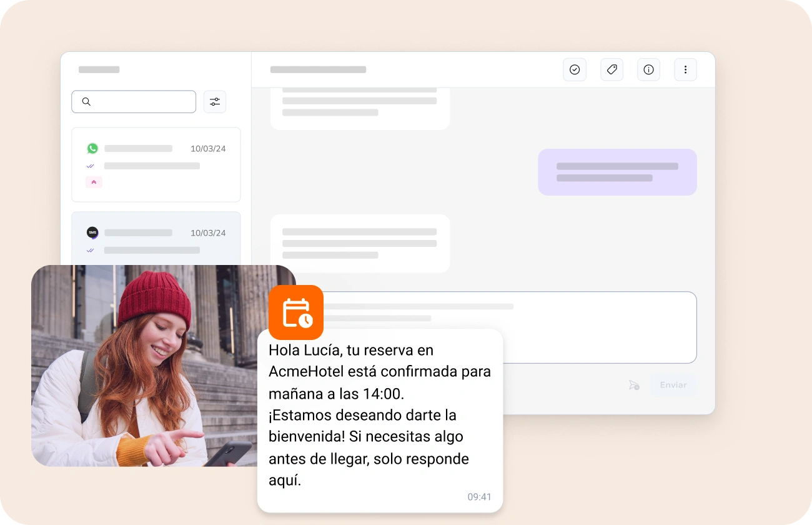Click the pink priority chevron badge

94,182
